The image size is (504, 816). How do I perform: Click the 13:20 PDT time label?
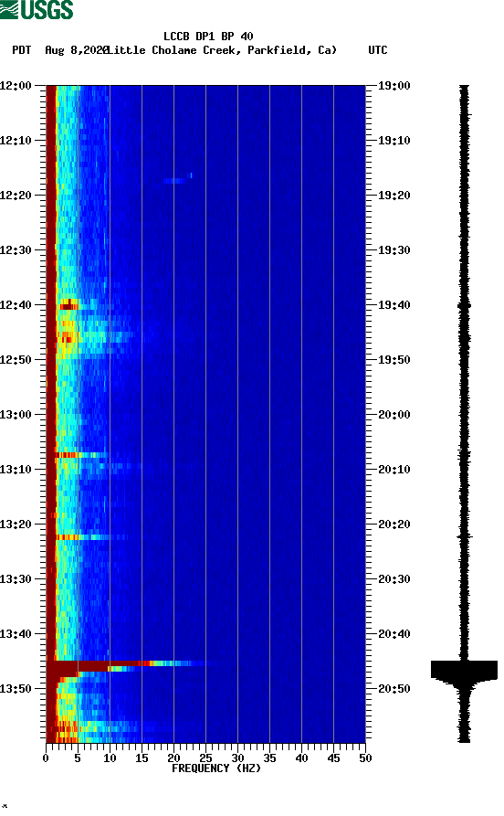pos(16,525)
